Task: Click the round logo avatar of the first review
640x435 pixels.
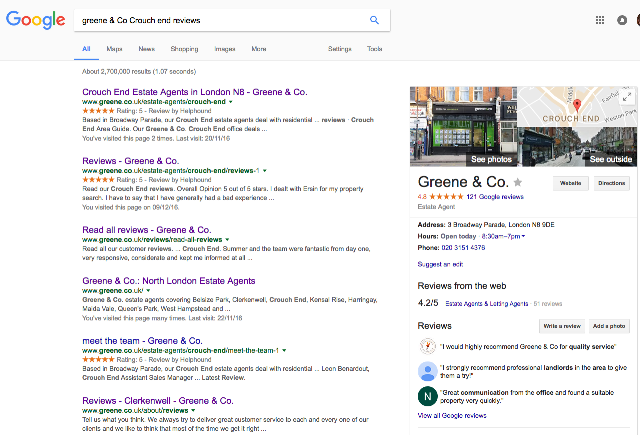Action: 427,346
